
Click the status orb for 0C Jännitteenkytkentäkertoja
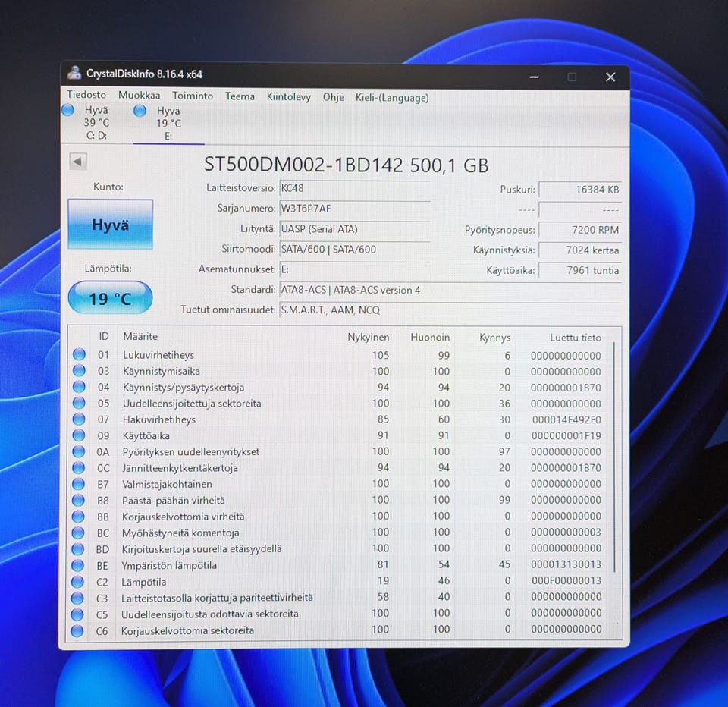(78, 467)
